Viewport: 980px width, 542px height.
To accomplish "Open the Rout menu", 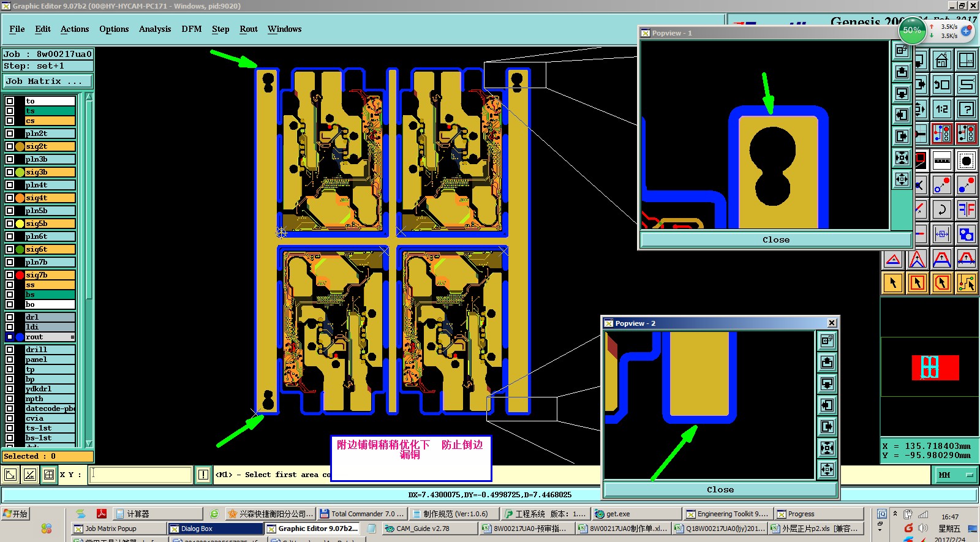I will click(x=249, y=29).
